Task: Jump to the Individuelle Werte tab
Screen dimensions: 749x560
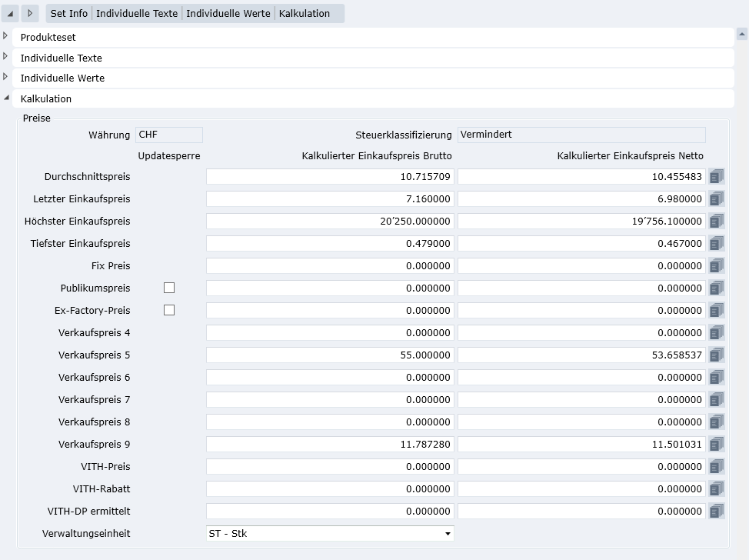Action: pyautogui.click(x=228, y=13)
